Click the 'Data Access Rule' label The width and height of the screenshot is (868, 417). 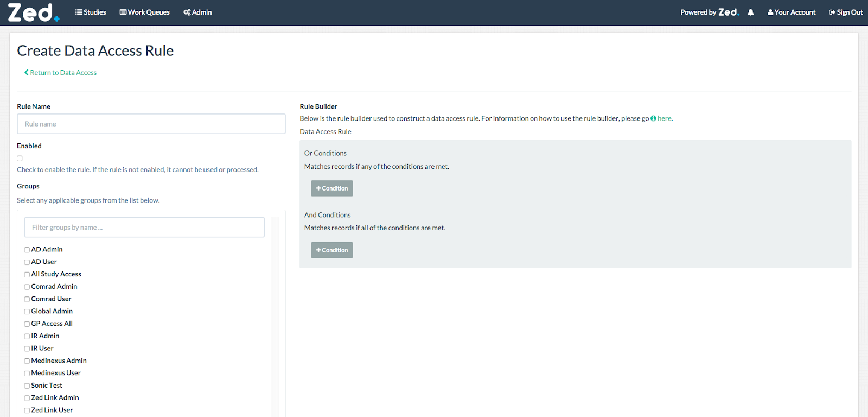(x=325, y=132)
